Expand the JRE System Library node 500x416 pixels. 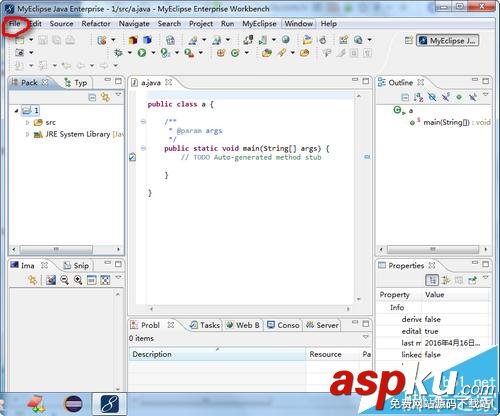pyautogui.click(x=28, y=135)
